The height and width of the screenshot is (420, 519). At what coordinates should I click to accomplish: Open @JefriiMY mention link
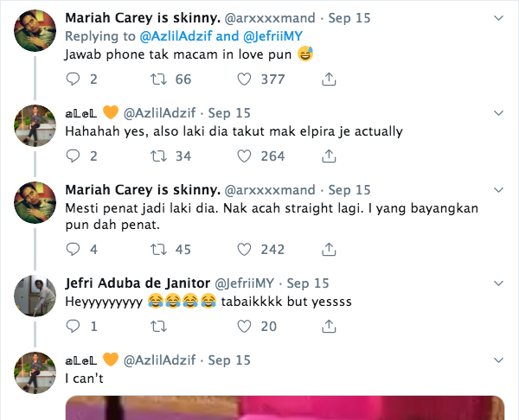point(272,36)
